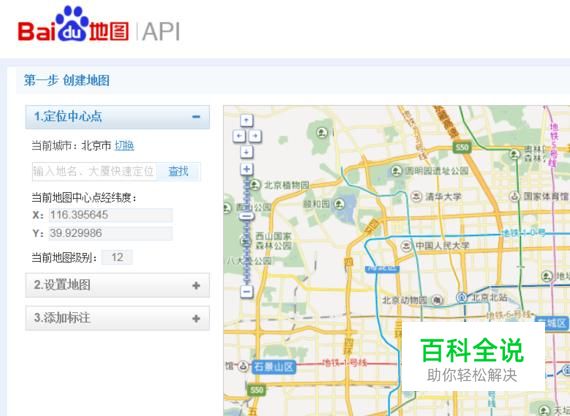Viewport: 570px width, 416px height.
Task: Click the Baidu Map API logo
Action: pos(99,25)
